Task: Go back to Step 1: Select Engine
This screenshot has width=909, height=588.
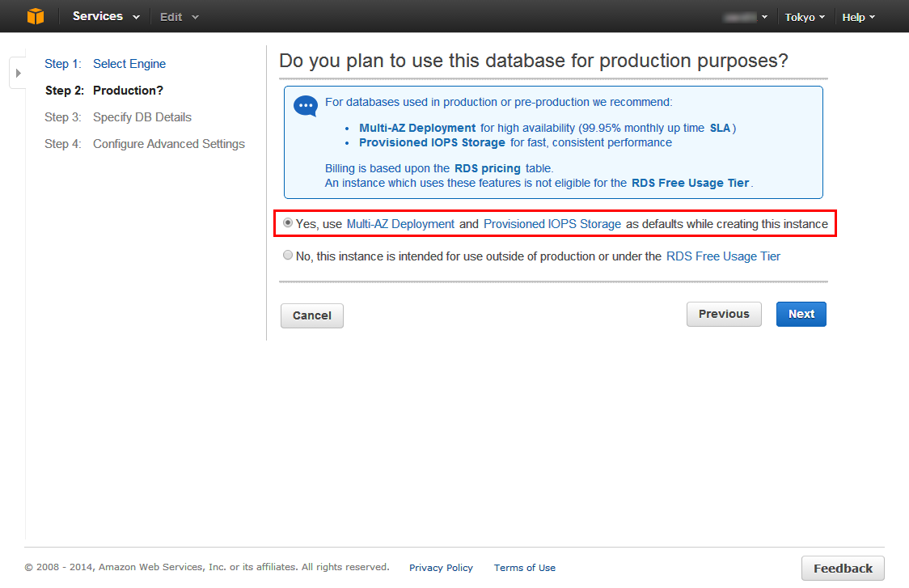Action: pyautogui.click(x=105, y=64)
